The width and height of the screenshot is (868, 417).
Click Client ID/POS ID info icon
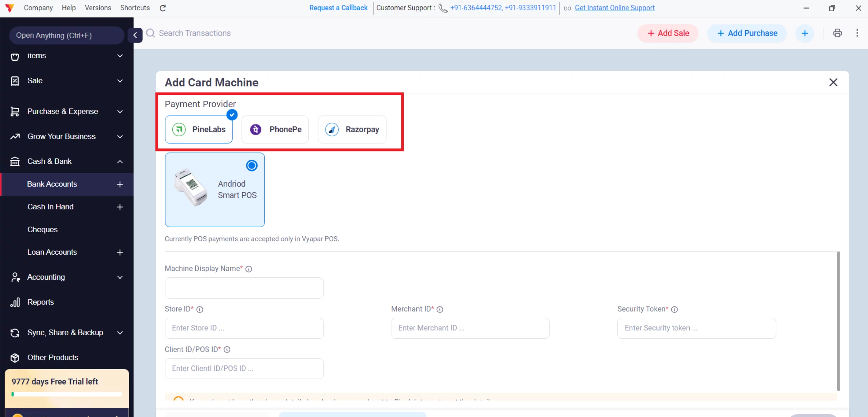pos(227,350)
